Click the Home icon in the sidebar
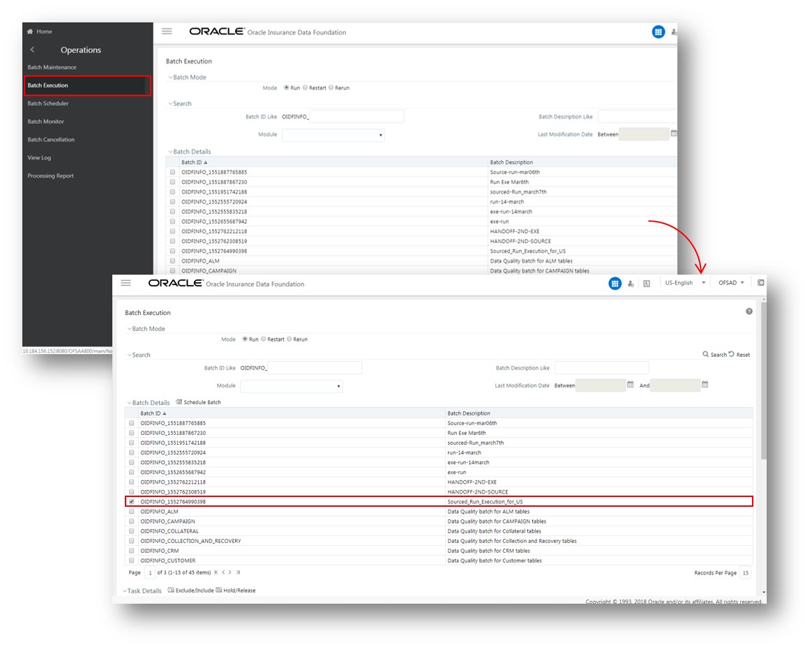This screenshot has width=812, height=649. point(30,31)
